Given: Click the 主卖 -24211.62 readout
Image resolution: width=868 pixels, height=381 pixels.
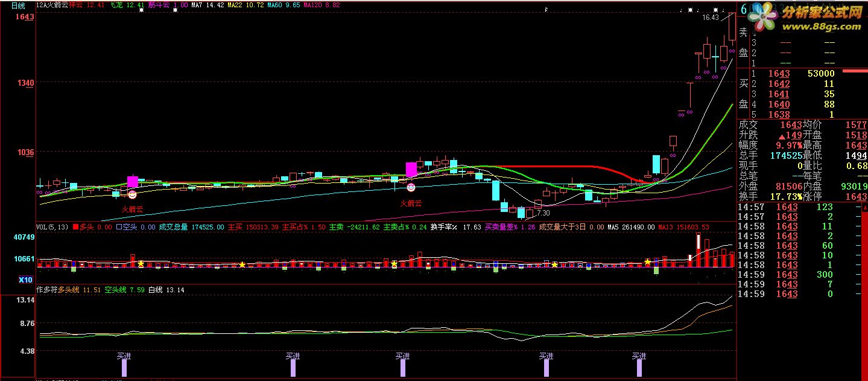Looking at the screenshot, I should [354, 228].
